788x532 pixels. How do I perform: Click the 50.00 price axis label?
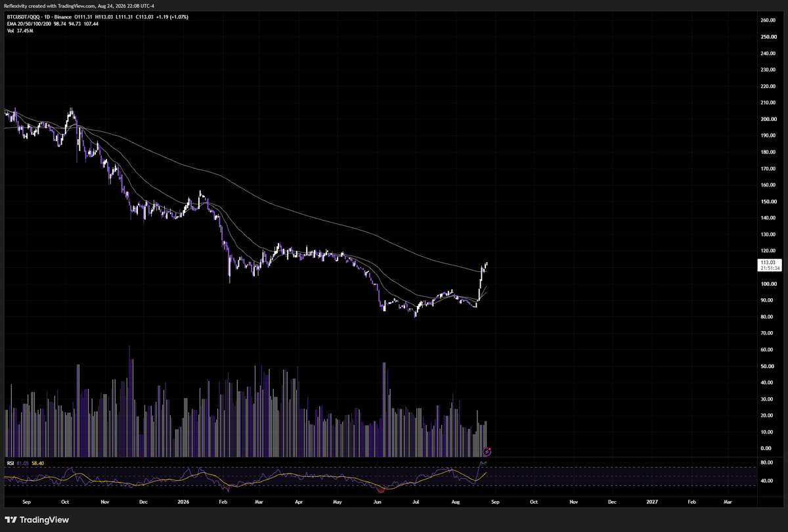[x=768, y=366]
